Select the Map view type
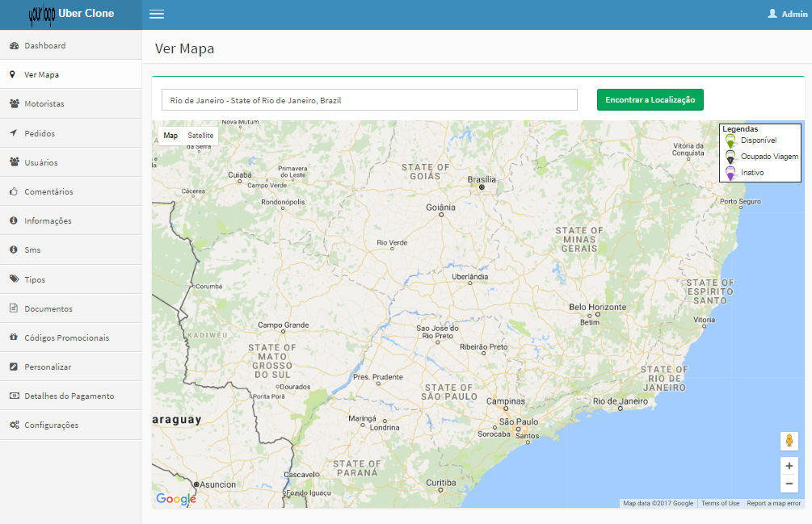The width and height of the screenshot is (812, 524). click(x=170, y=136)
